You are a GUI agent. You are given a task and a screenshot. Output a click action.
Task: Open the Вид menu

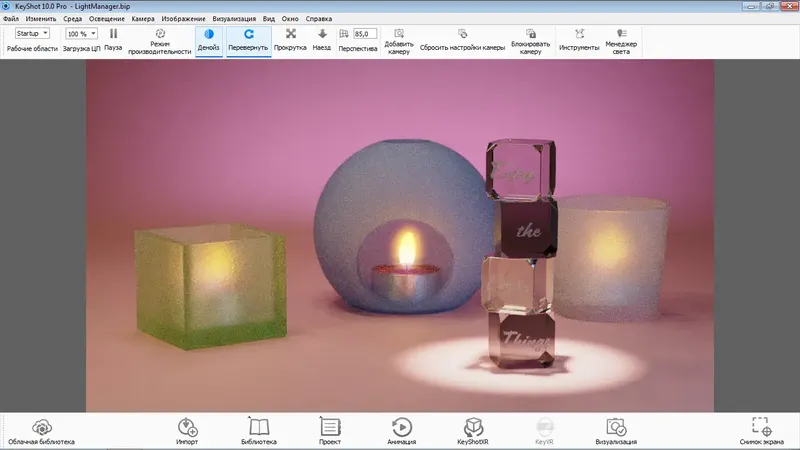click(x=269, y=19)
